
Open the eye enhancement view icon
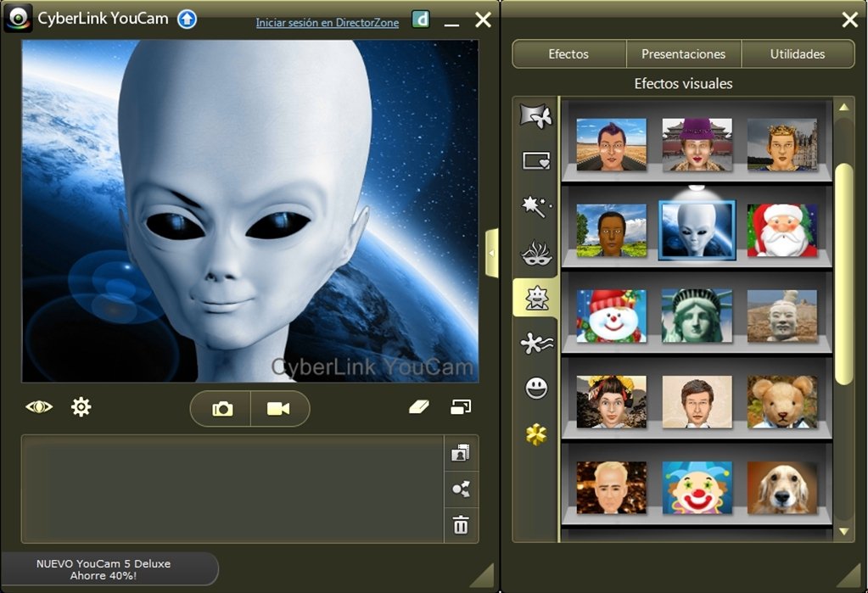tap(39, 407)
